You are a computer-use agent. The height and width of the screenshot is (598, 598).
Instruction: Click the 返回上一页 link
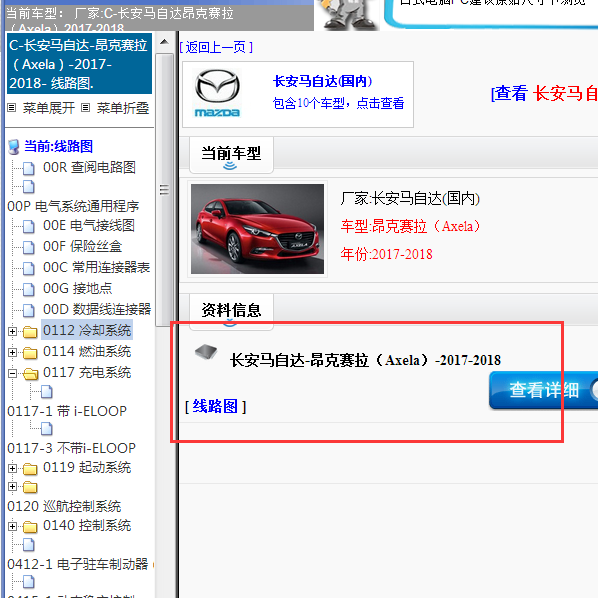tap(216, 47)
